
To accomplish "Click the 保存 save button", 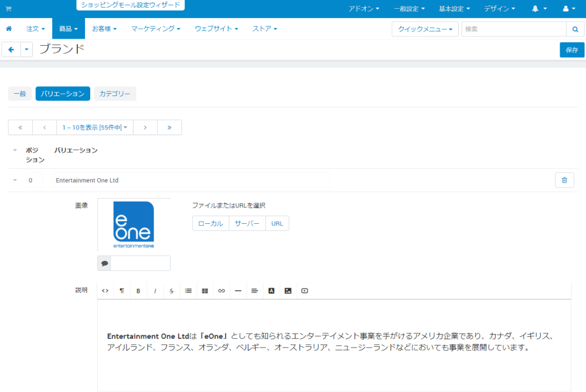I will (x=572, y=50).
